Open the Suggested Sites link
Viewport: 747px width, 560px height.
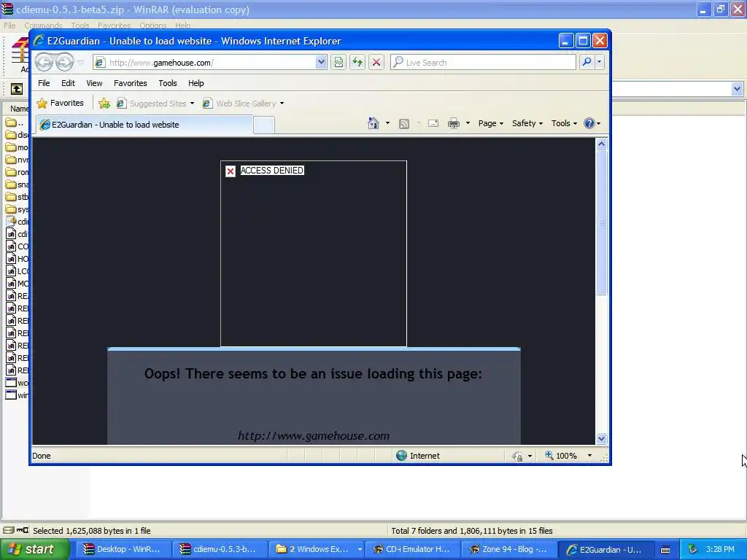pos(155,104)
